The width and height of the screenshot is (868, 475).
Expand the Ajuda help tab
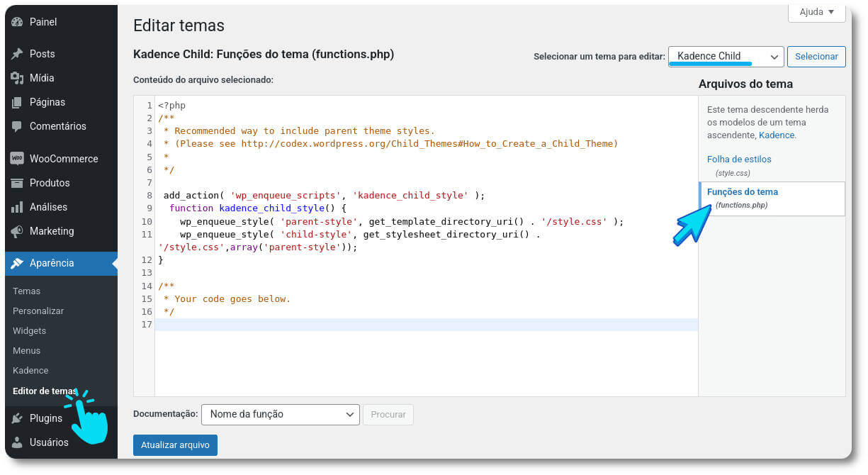tap(816, 12)
